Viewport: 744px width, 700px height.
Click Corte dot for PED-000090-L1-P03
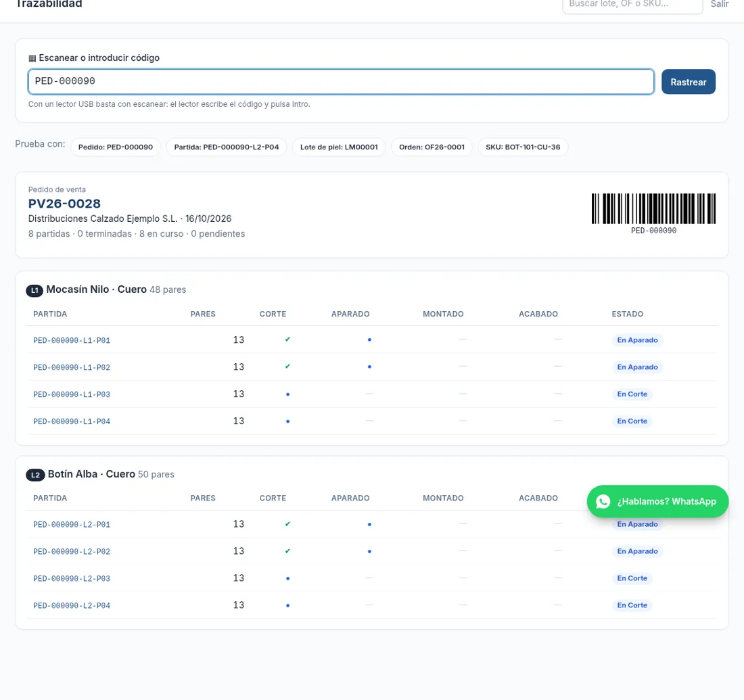click(287, 394)
